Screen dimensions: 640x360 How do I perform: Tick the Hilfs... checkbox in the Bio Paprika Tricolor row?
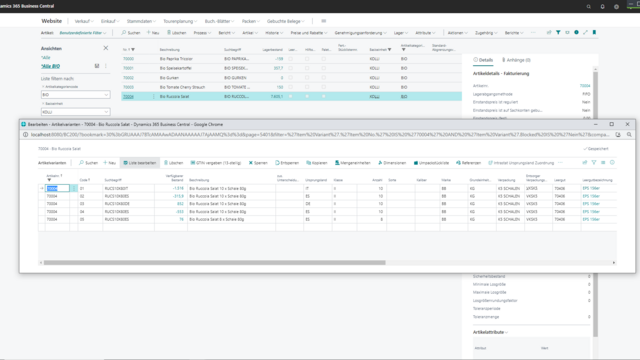click(x=307, y=59)
